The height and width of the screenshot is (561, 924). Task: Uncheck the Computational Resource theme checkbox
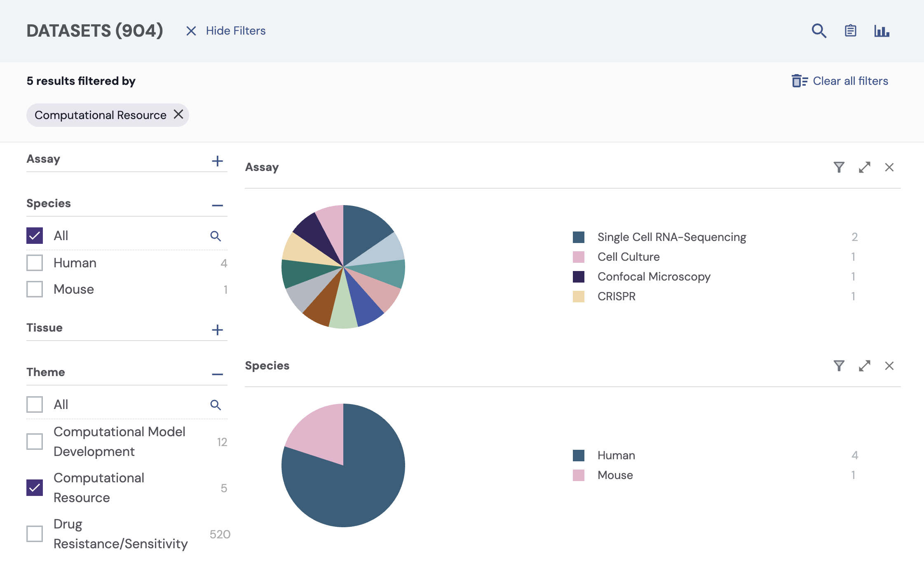pos(35,488)
